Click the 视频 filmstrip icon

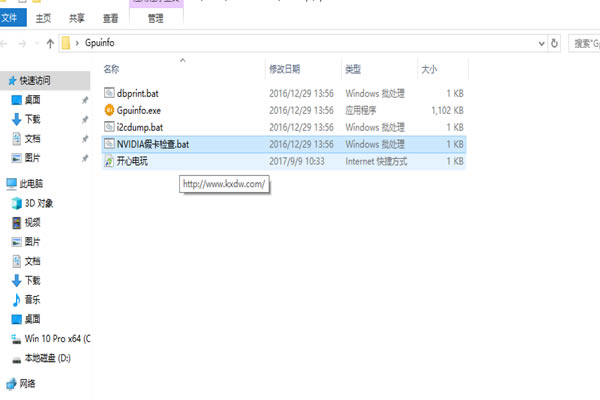(x=16, y=222)
